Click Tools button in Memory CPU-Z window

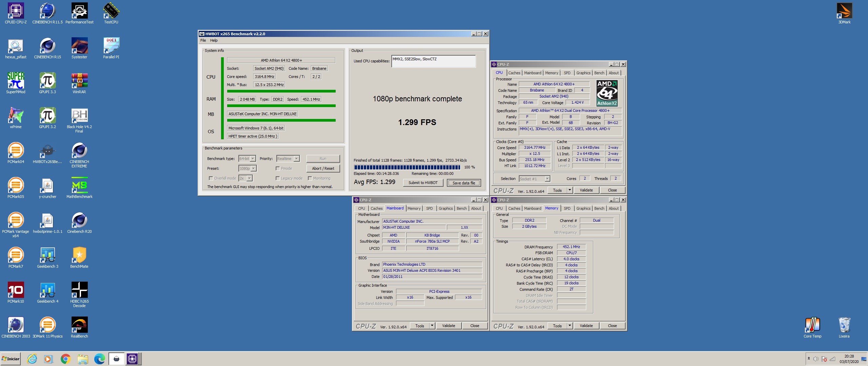click(x=557, y=326)
